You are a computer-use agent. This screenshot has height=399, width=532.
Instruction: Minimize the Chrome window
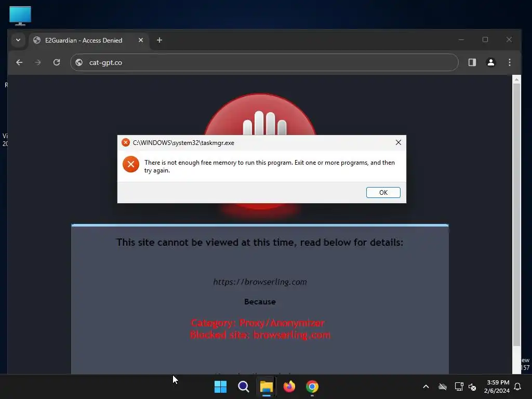(x=461, y=39)
